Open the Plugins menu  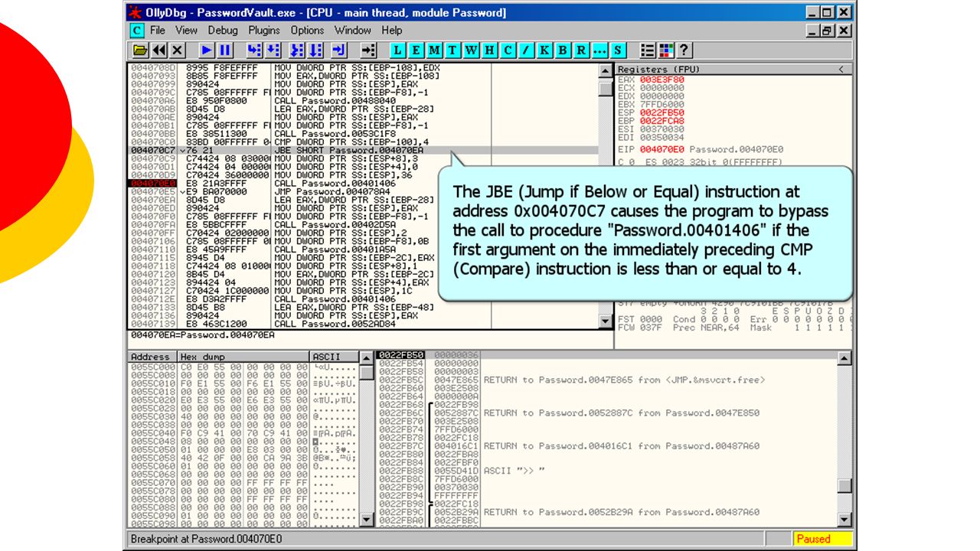click(x=264, y=31)
